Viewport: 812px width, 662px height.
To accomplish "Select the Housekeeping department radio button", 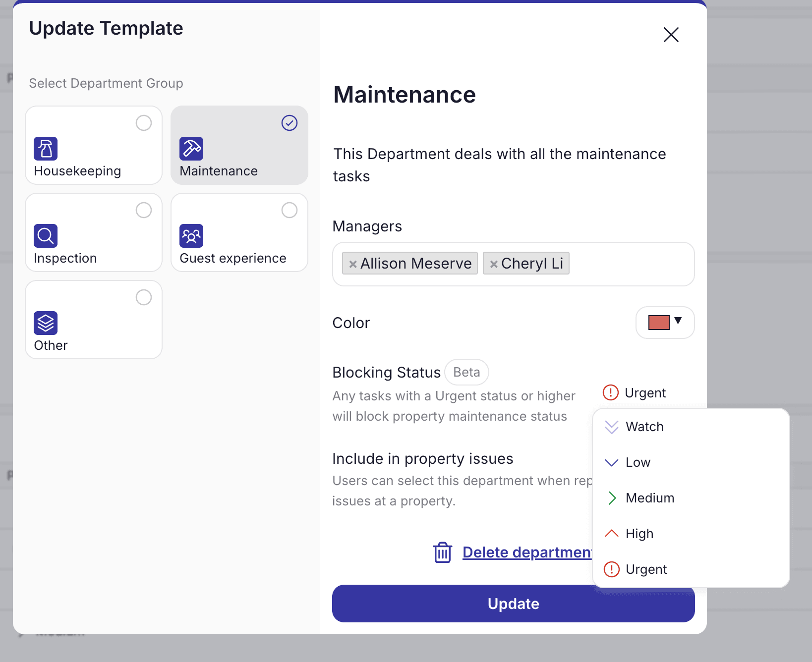I will pyautogui.click(x=144, y=123).
